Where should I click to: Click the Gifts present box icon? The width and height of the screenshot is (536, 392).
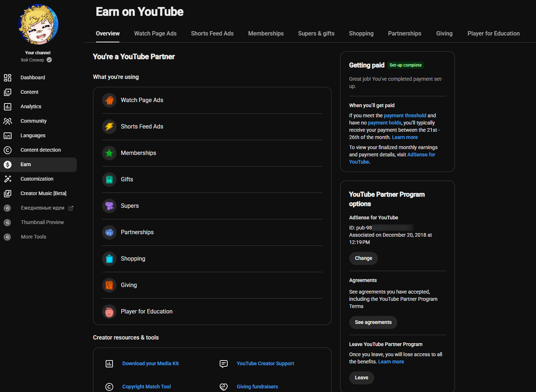tap(109, 180)
